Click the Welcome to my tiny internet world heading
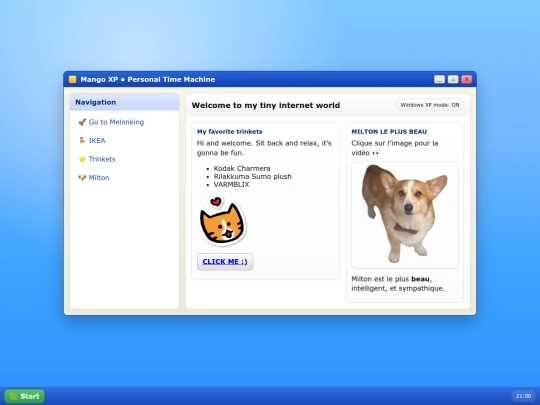 point(266,105)
